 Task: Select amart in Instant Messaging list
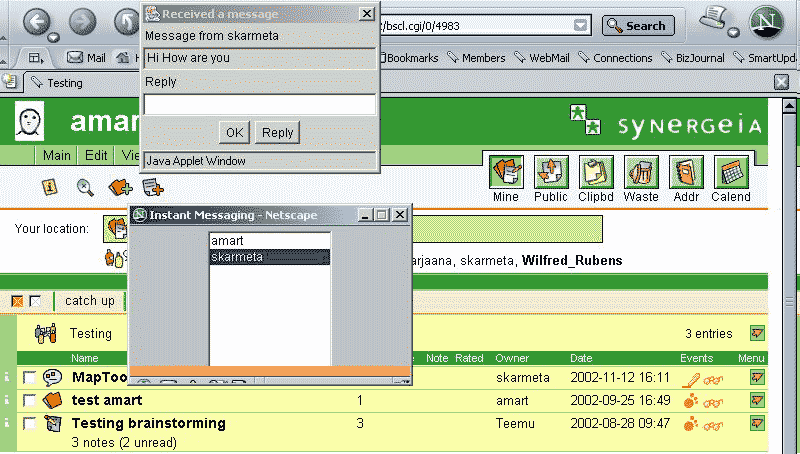[269, 241]
